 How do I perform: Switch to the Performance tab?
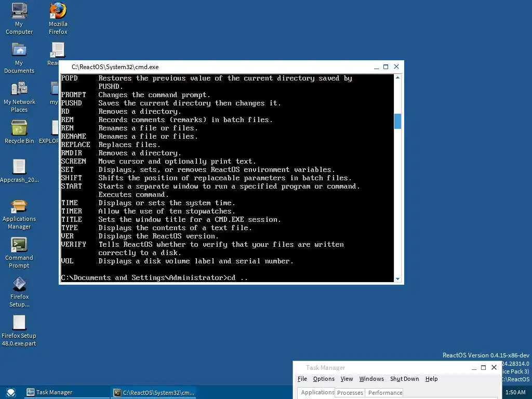[x=385, y=393]
